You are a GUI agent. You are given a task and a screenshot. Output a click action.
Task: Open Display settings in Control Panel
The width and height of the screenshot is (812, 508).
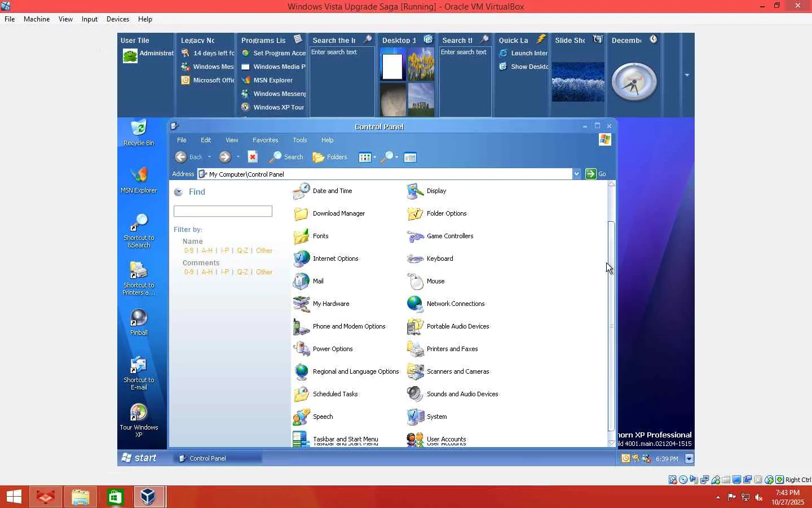(x=426, y=191)
